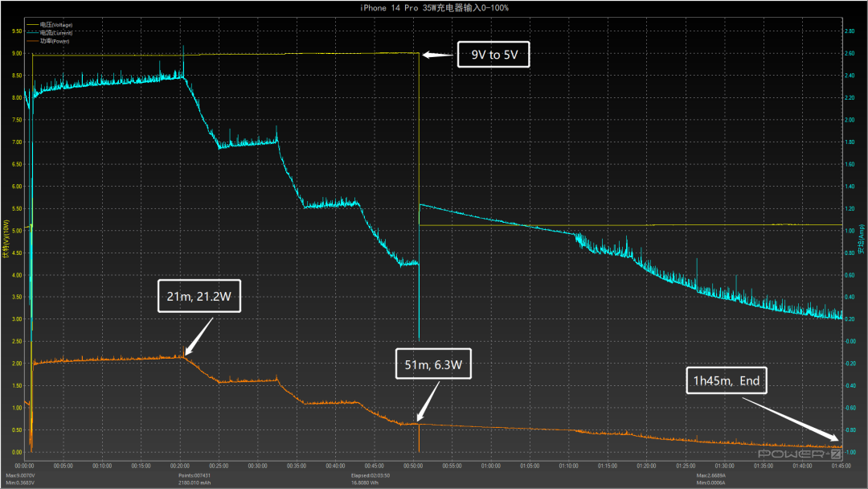Screen dimensions: 868x489
Task: Click the -1.00 right current axis label
Action: pyautogui.click(x=850, y=453)
